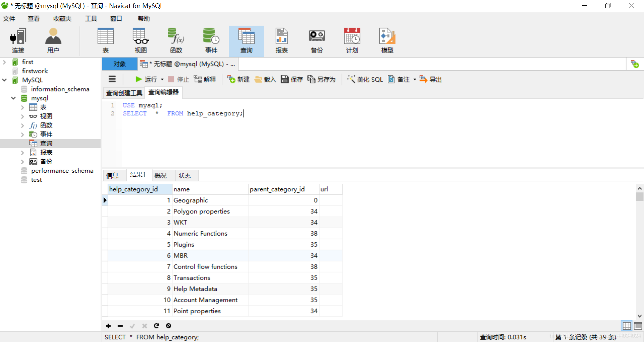Open the 模型 model toolbar icon
Image resolution: width=644 pixels, height=342 pixels.
(387, 41)
